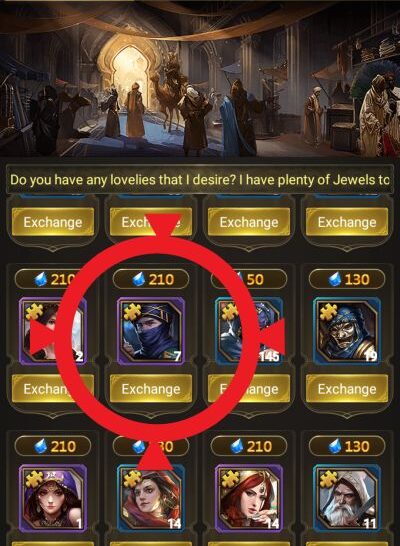Tap the 210 jewel price above blue-turban hero
Viewport: 400px width, 546px height.
point(151,279)
